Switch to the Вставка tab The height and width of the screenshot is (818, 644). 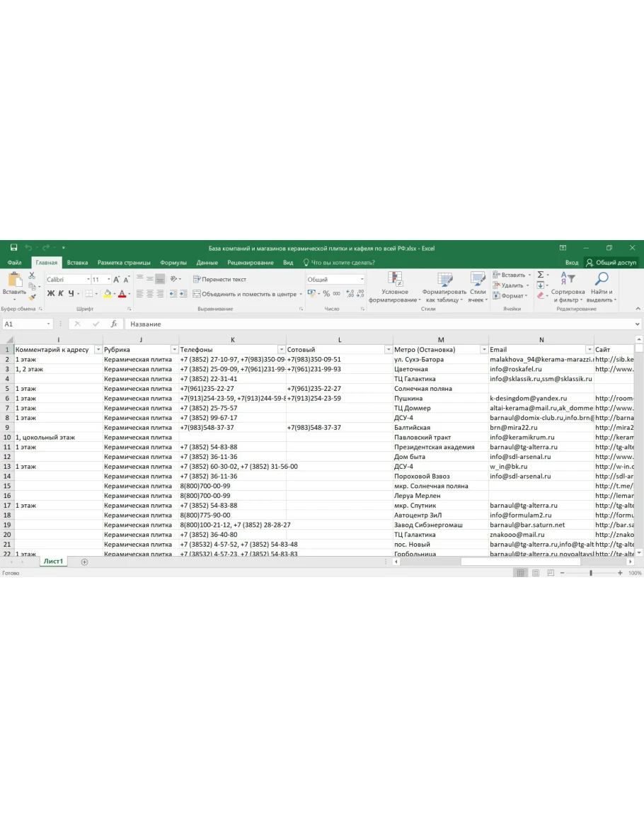click(x=77, y=263)
